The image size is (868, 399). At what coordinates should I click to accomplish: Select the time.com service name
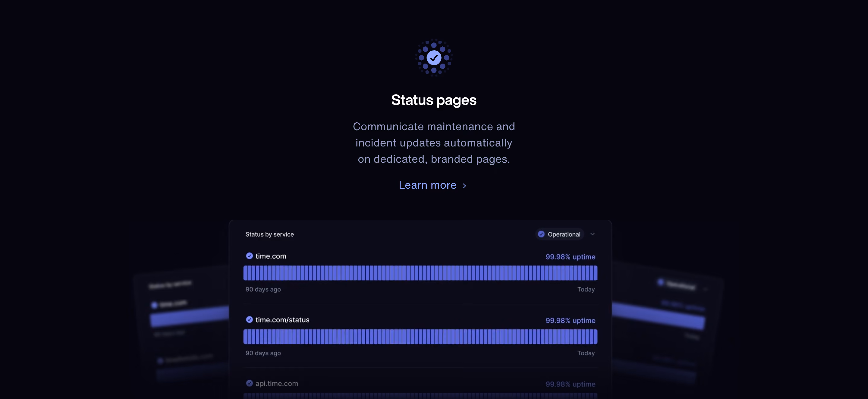tap(271, 256)
